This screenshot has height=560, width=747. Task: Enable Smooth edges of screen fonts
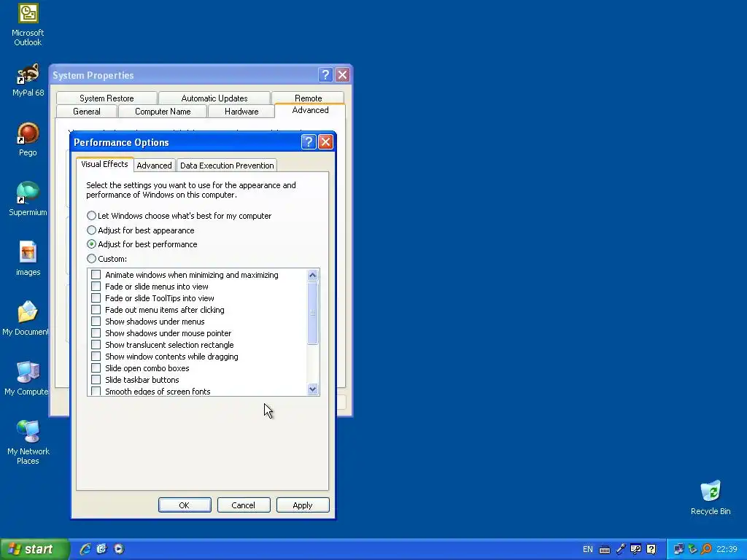pyautogui.click(x=96, y=392)
